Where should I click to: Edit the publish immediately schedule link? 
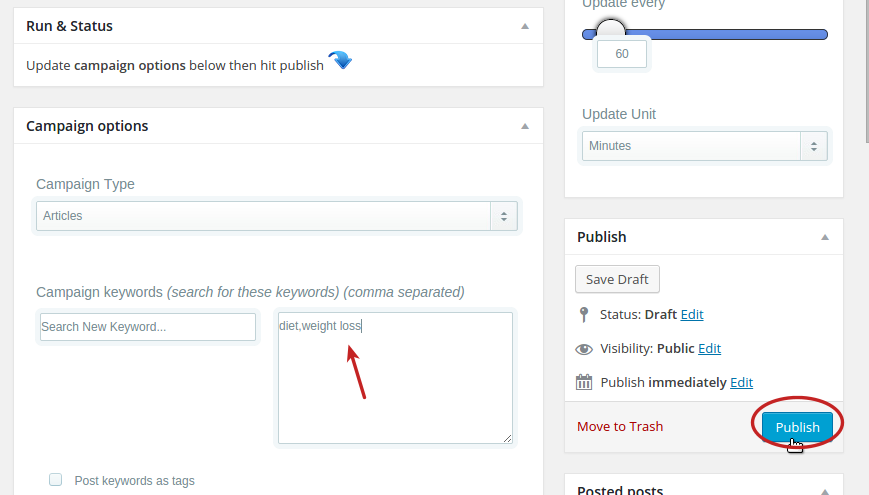(741, 382)
